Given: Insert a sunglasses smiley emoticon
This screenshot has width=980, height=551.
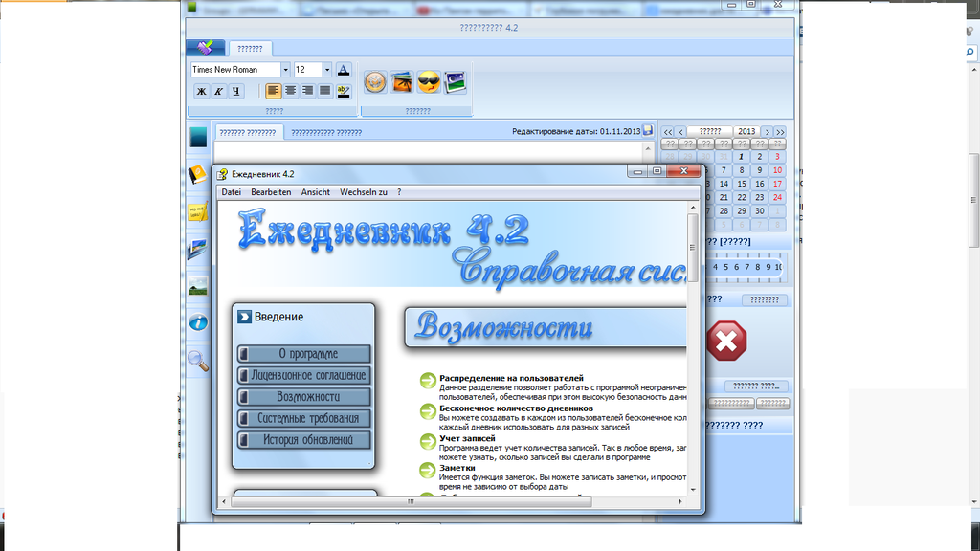Looking at the screenshot, I should [428, 82].
